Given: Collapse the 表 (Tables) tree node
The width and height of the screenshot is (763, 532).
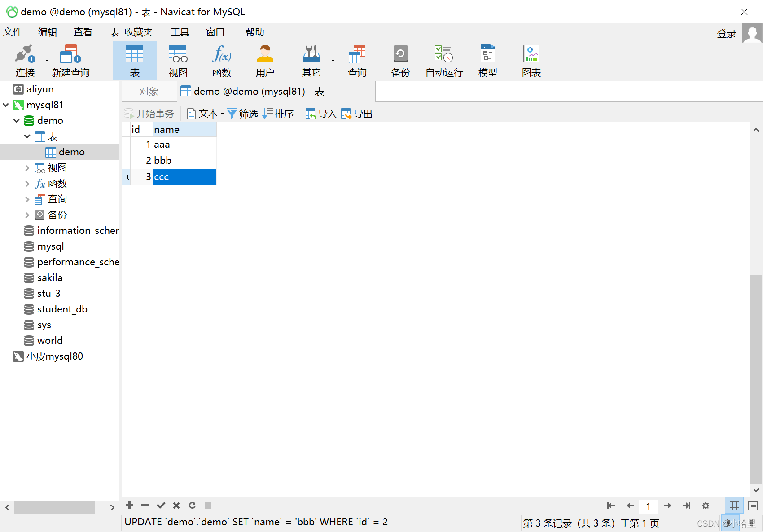Looking at the screenshot, I should coord(27,136).
